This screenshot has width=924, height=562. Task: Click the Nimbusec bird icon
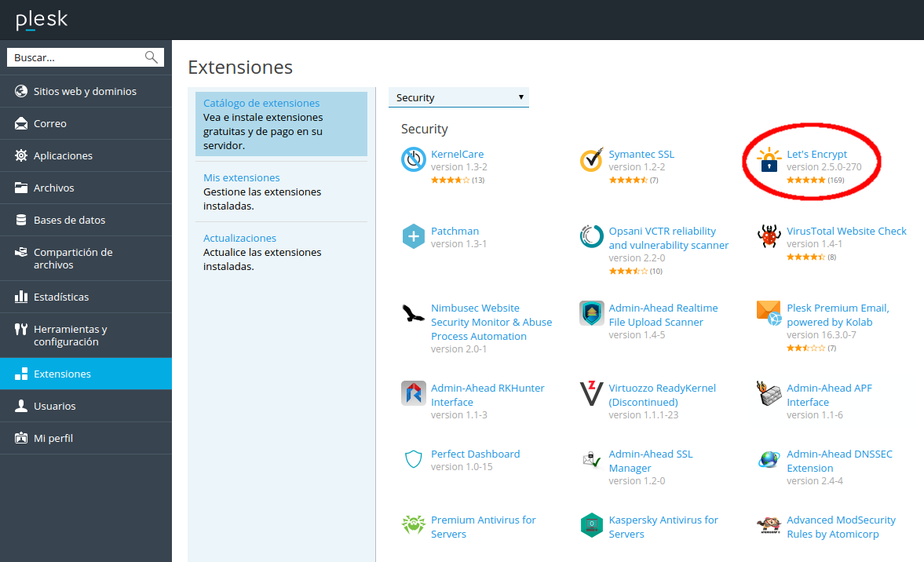coord(413,313)
